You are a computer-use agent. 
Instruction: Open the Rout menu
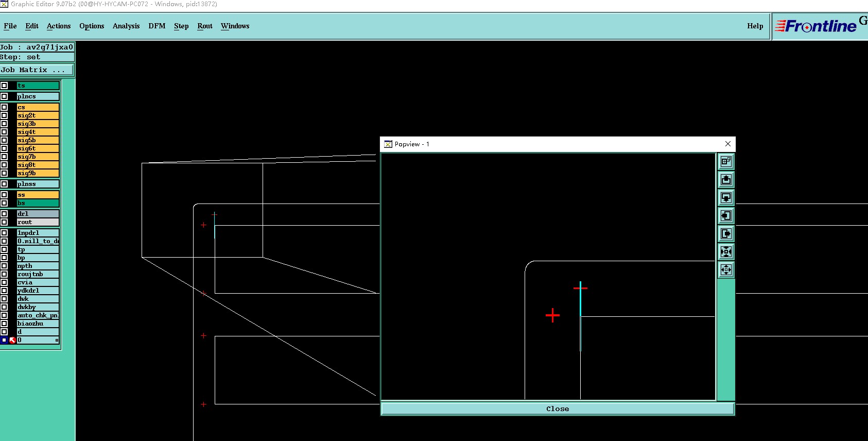tap(205, 26)
